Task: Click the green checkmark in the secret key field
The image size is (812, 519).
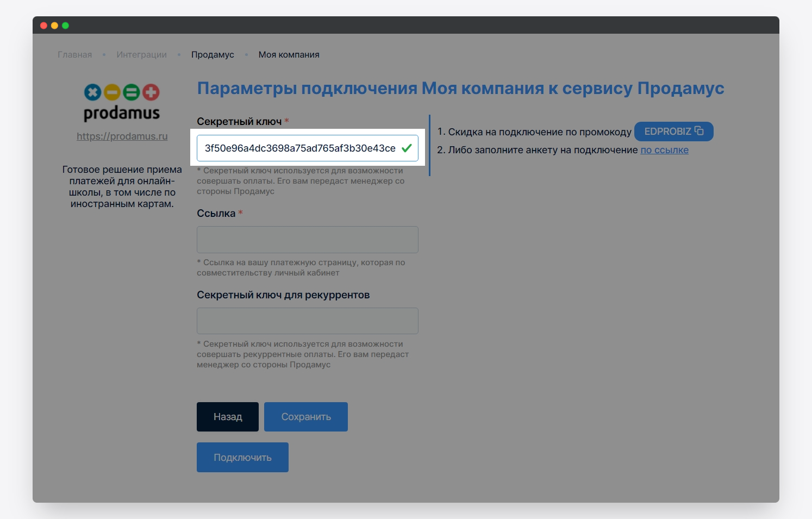Action: pyautogui.click(x=407, y=148)
